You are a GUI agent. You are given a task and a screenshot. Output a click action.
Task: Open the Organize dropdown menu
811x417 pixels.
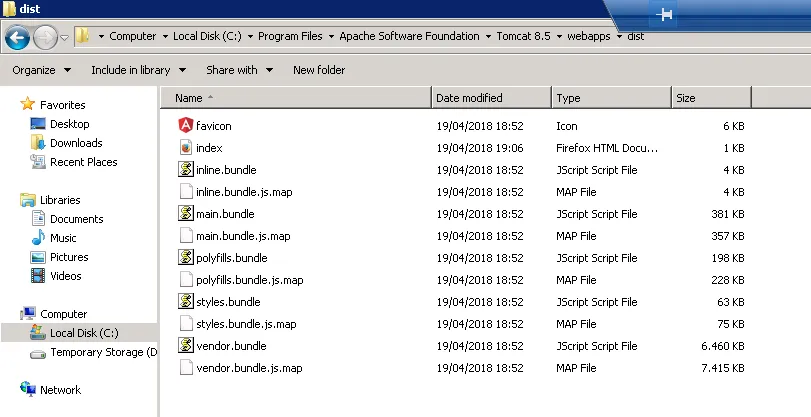click(x=41, y=70)
